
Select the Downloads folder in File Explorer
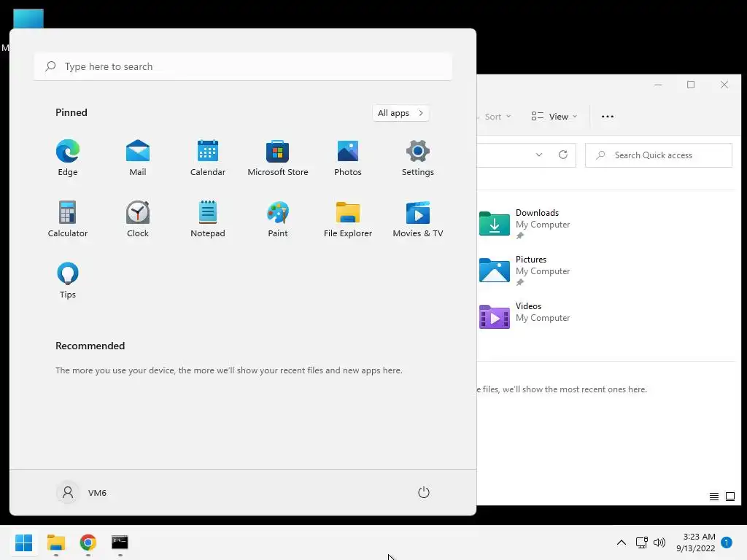(525, 224)
